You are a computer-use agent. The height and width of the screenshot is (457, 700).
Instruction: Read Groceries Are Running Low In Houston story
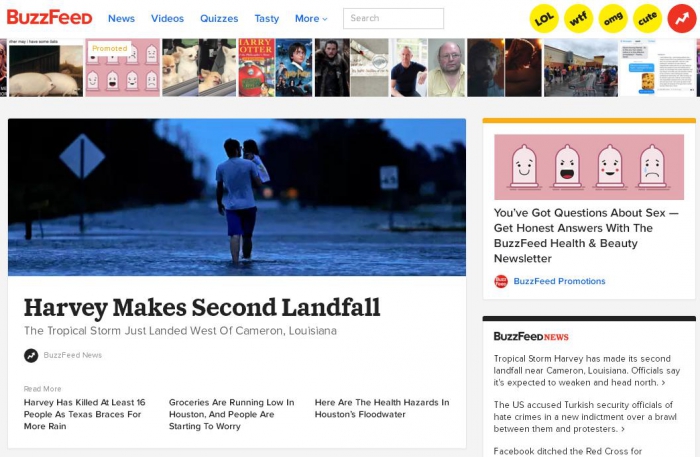point(231,414)
